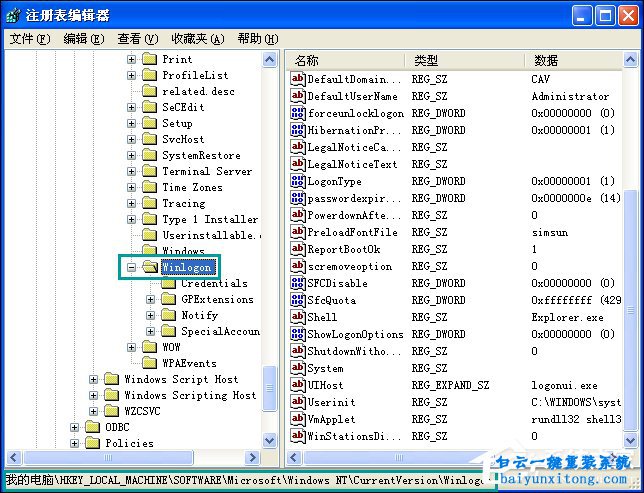
Task: Select the Userinit string value icon
Action: [x=298, y=402]
